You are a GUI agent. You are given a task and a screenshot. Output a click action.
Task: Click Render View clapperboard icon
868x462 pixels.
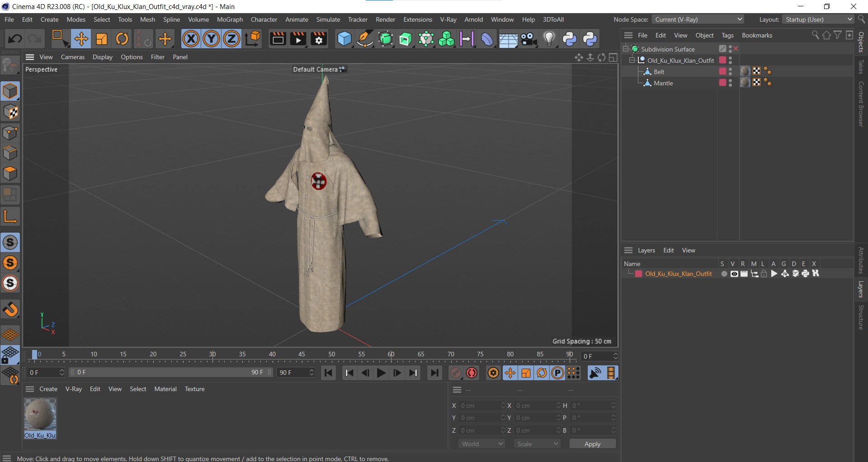coord(278,39)
